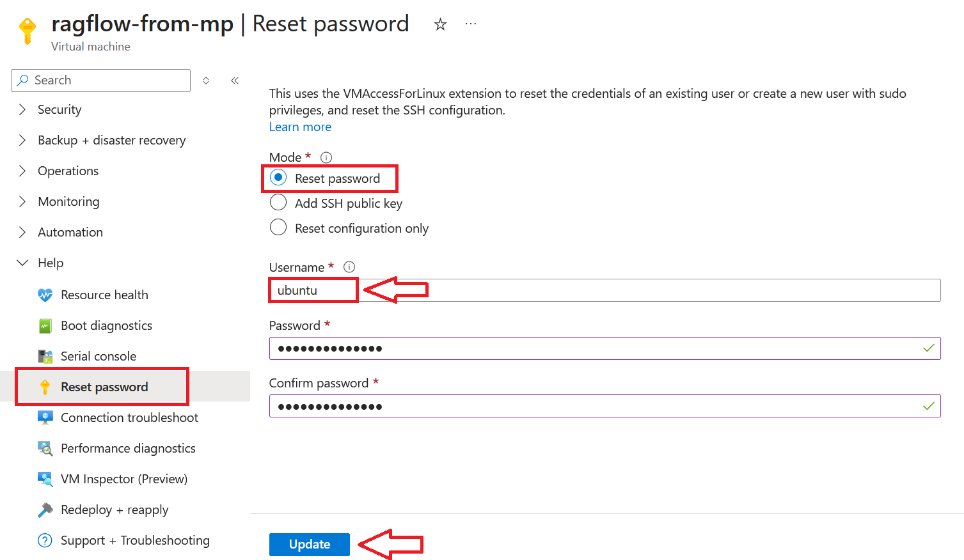Viewport: 964px width, 560px height.
Task: Click the Boot diagnostics icon
Action: [45, 326]
